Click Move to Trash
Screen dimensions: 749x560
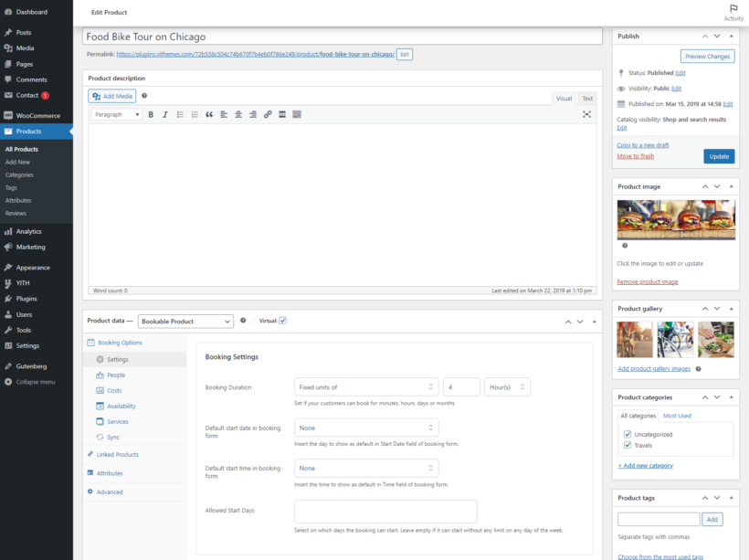636,156
